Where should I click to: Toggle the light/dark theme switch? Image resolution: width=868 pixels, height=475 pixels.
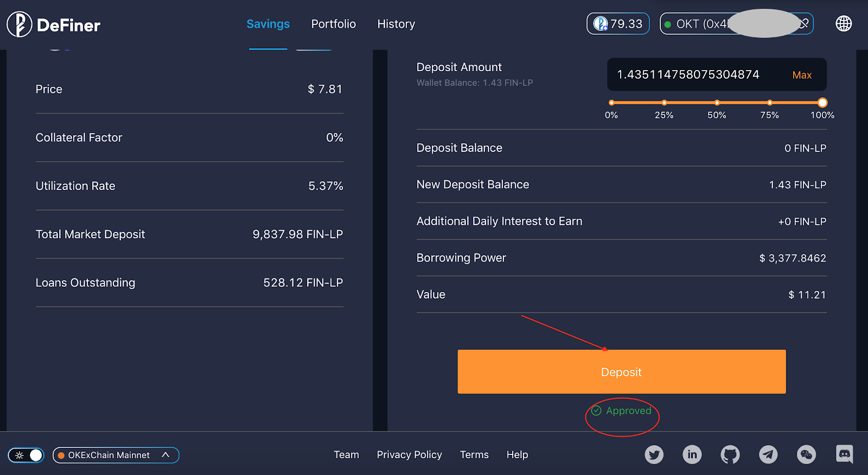pos(26,455)
